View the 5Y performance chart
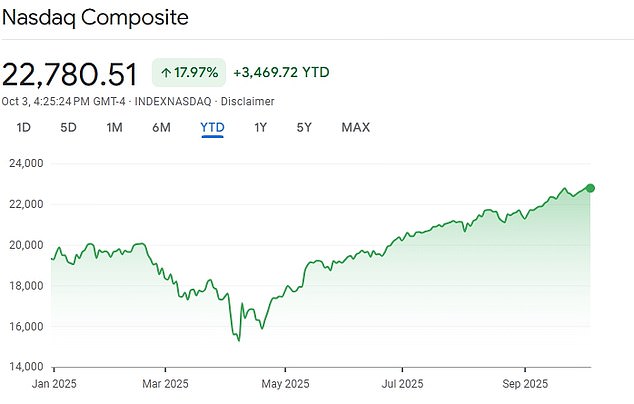Viewport: 634px width, 404px height. [x=304, y=127]
